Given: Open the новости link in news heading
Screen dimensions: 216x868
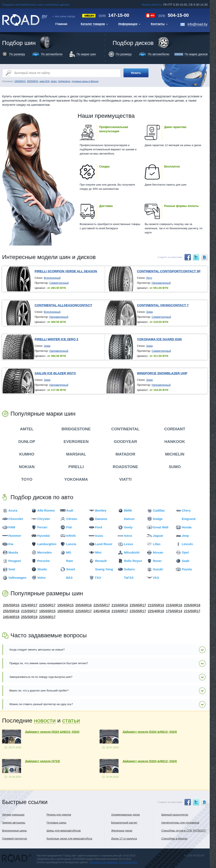Looking at the screenshot, I should tap(45, 721).
